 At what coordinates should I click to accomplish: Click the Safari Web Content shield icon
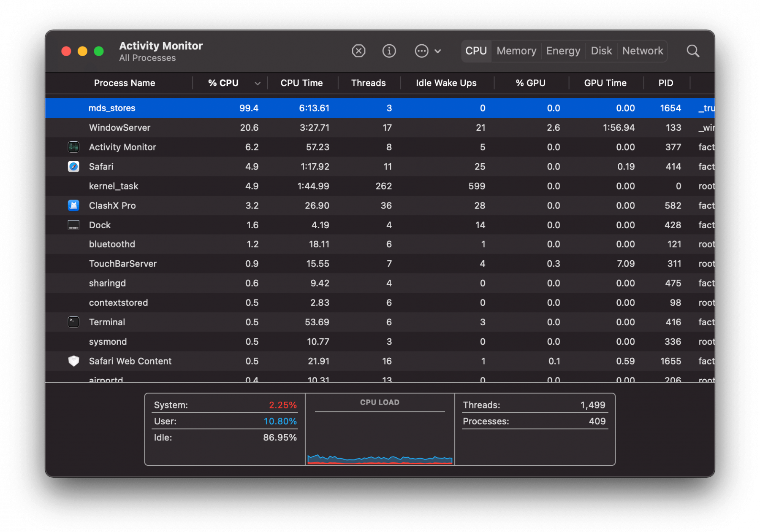coord(73,361)
